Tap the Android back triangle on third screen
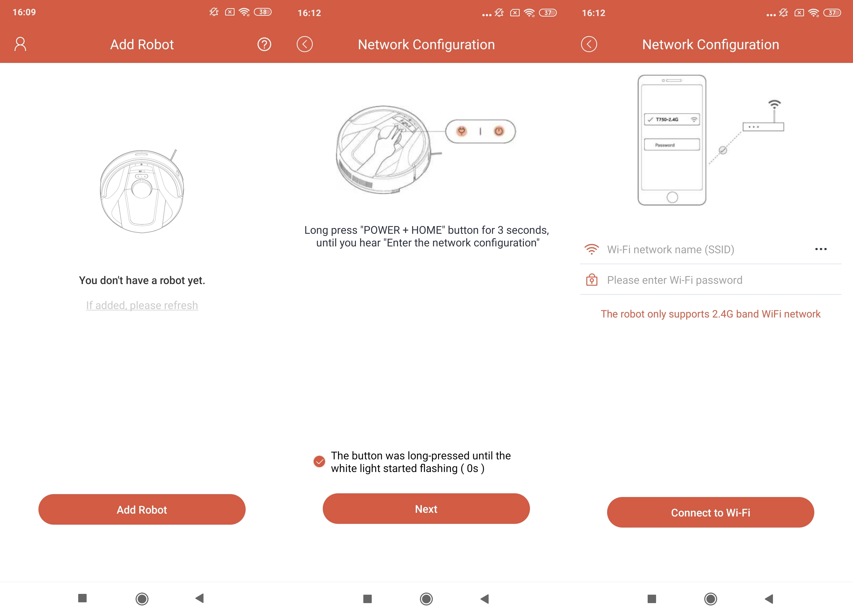 pyautogui.click(x=769, y=599)
